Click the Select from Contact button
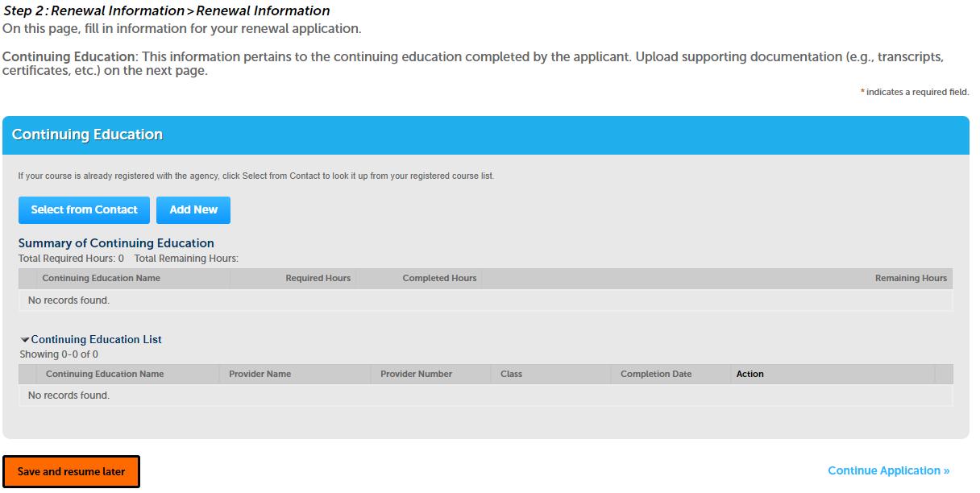The width and height of the screenshot is (980, 493). tap(84, 209)
